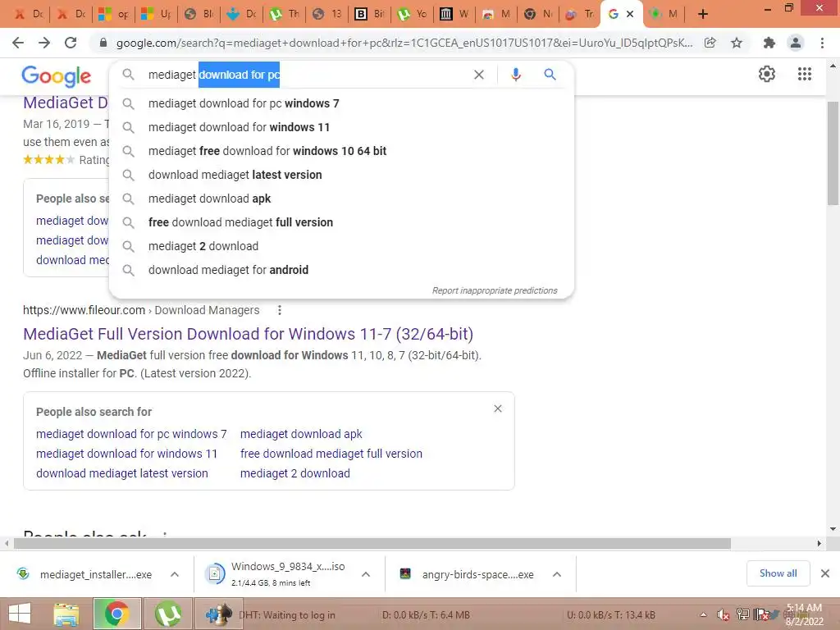Expand Windows_9 iso download options
840x630 pixels.
click(x=366, y=574)
